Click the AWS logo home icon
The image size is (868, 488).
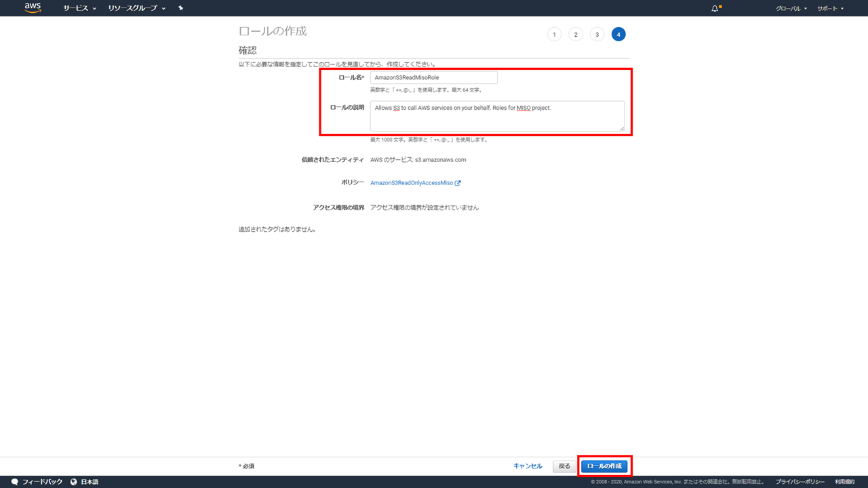[x=33, y=8]
